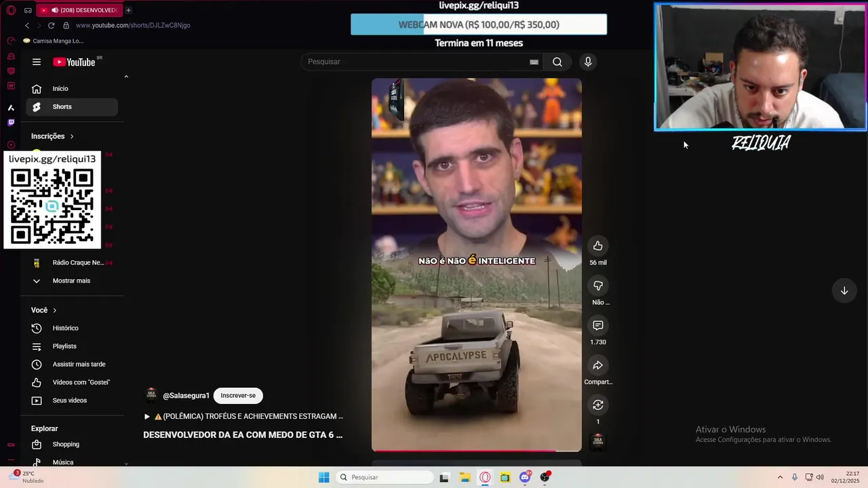Dislike the short with thumbs down
This screenshot has height=488, width=868.
tap(597, 286)
